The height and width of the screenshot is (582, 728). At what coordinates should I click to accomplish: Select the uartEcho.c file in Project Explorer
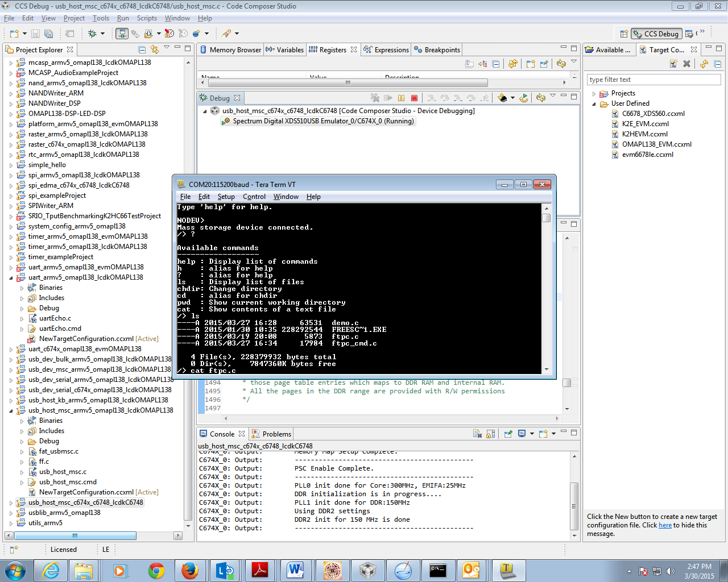[49, 318]
